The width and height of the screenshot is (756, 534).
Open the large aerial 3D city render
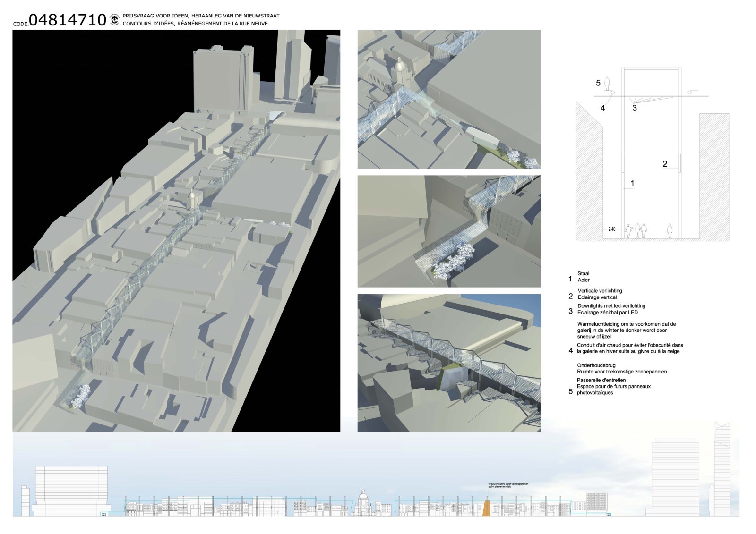(x=176, y=230)
